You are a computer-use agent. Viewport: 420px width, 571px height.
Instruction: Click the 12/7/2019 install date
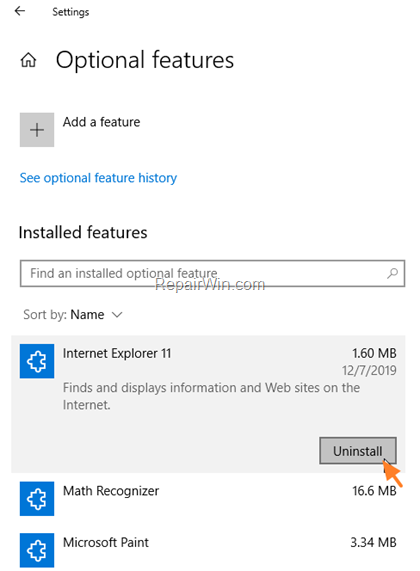click(369, 370)
